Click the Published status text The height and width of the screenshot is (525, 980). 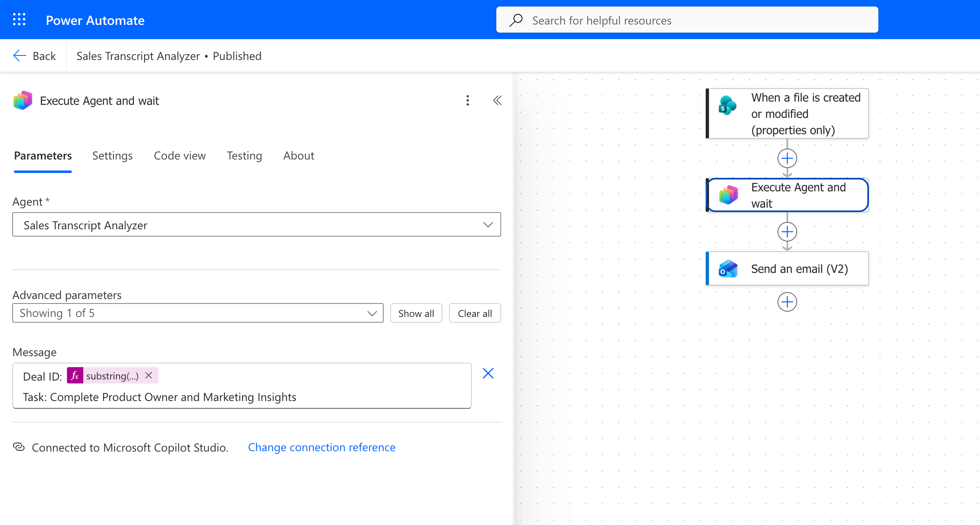[237, 56]
